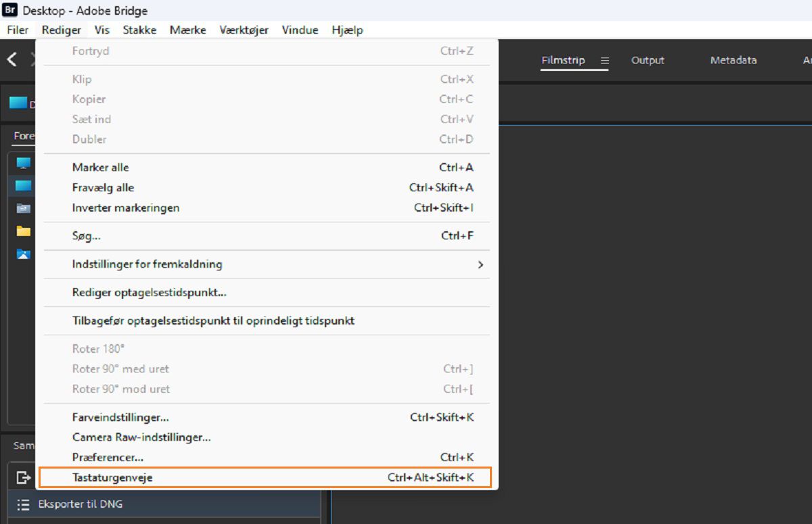This screenshot has width=812, height=524.
Task: Select the Eksporter til DNG preset
Action: pos(164,504)
